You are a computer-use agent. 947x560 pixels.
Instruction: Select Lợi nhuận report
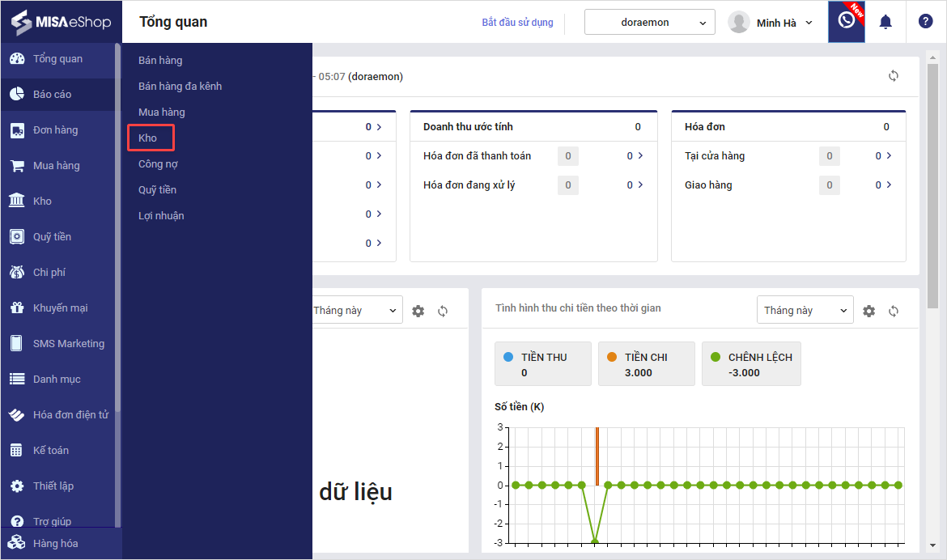coord(160,216)
